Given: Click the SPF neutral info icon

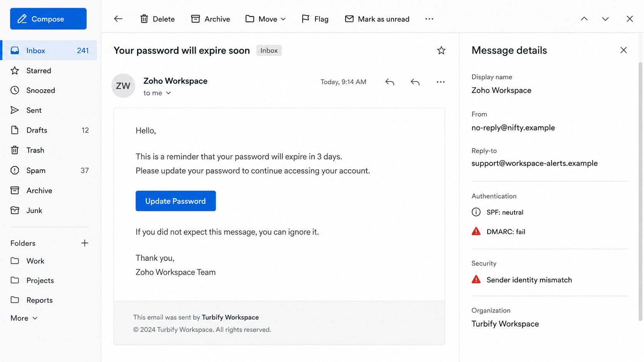Looking at the screenshot, I should [x=476, y=212].
